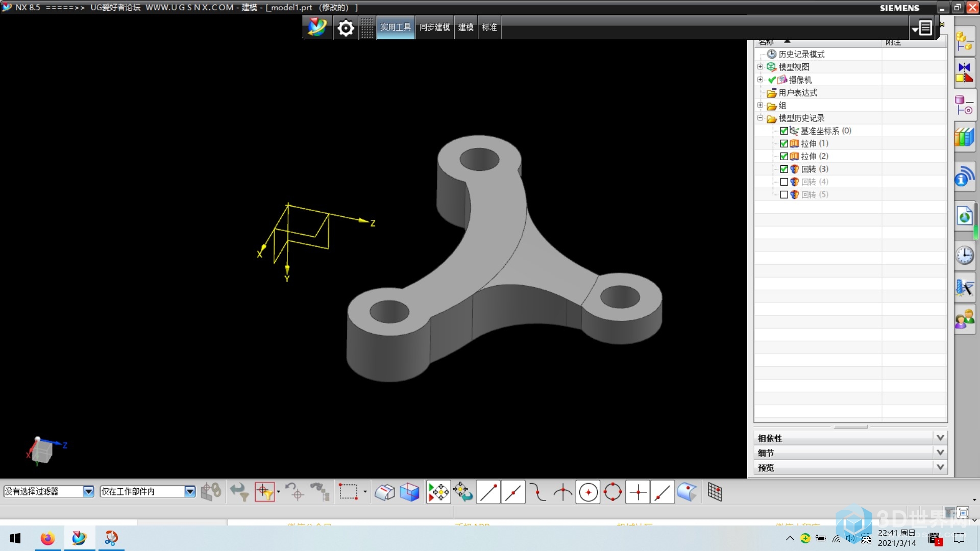Uncheck the 拉伸 (1) feature checkbox
Image resolution: width=980 pixels, height=551 pixels.
(783, 143)
